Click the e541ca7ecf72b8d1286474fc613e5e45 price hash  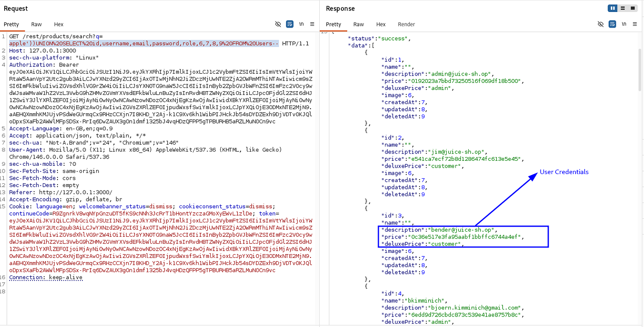click(466, 159)
